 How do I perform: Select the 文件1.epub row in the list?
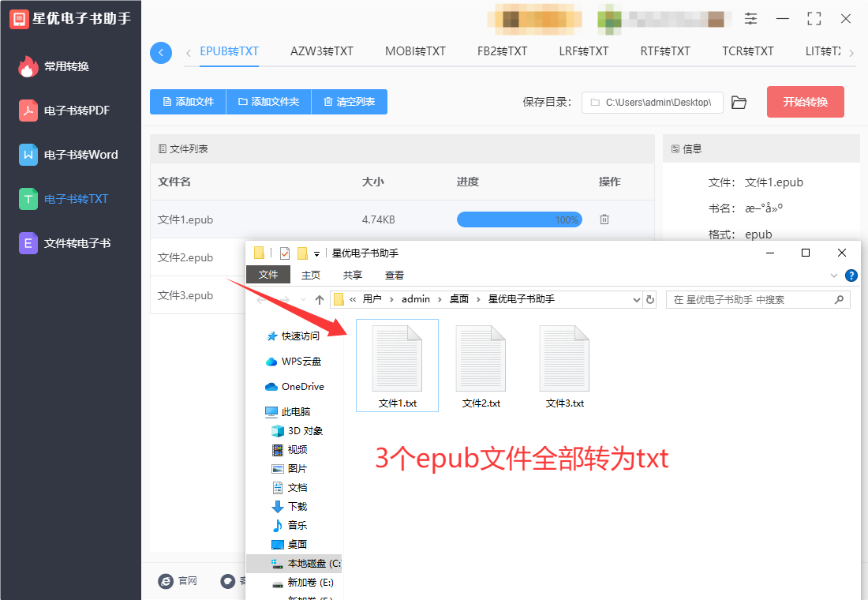(x=402, y=219)
